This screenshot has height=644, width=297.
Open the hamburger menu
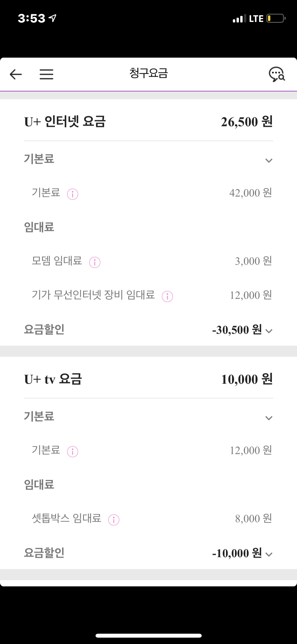coord(46,74)
